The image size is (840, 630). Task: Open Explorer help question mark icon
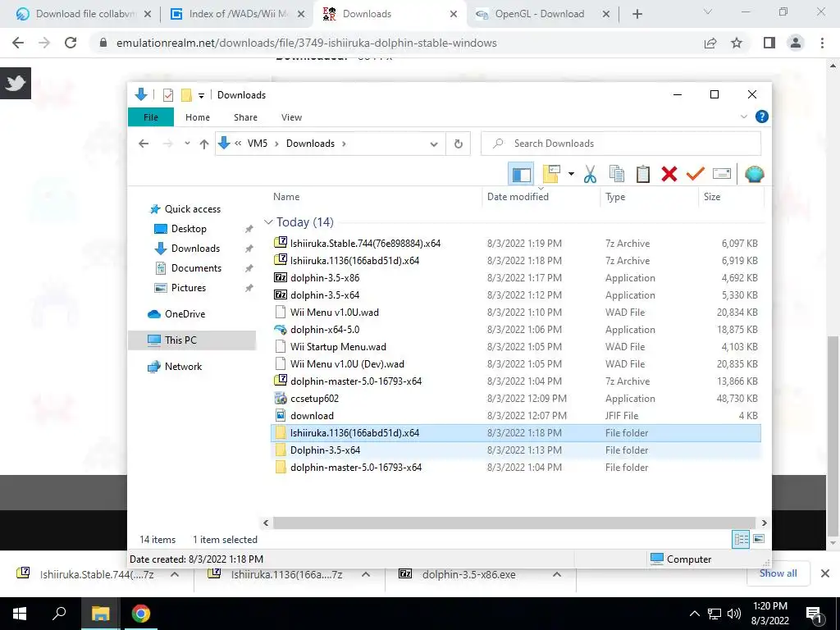(762, 116)
